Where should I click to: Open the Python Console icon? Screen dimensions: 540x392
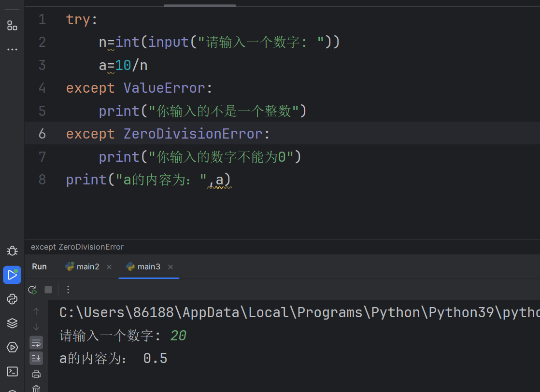click(12, 299)
